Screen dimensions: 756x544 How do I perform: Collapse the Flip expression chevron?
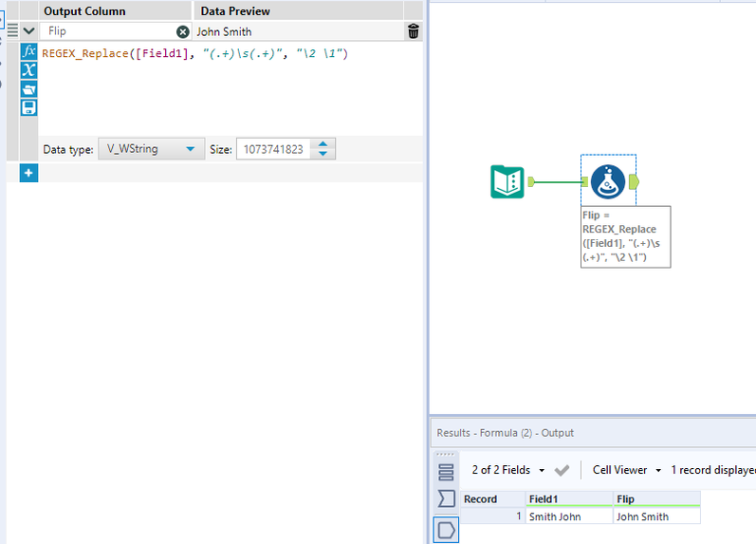pyautogui.click(x=28, y=31)
